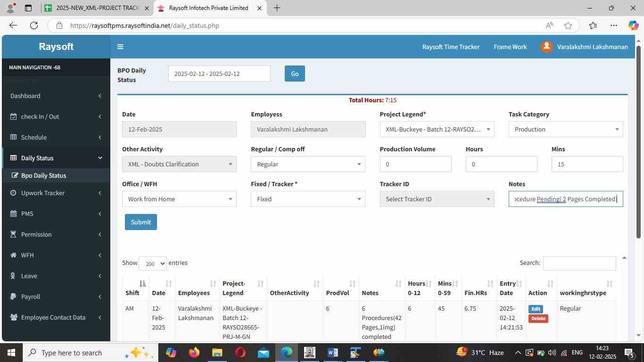Sort table by Entry Date column icon
Image resolution: width=644 pixels, height=362 pixels.
[519, 284]
